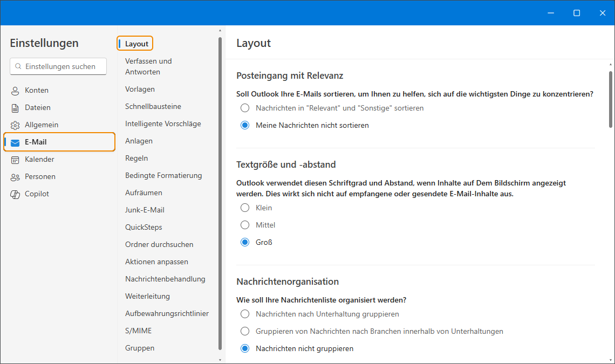Click the Personen people icon
This screenshot has height=364, width=615.
tap(15, 177)
